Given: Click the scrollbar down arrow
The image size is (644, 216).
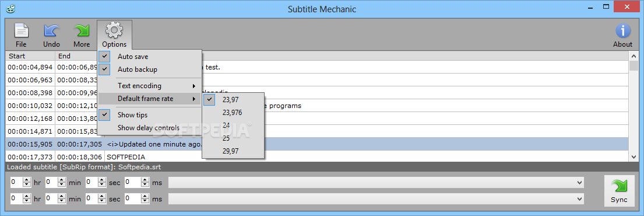Looking at the screenshot, I should pos(634,157).
